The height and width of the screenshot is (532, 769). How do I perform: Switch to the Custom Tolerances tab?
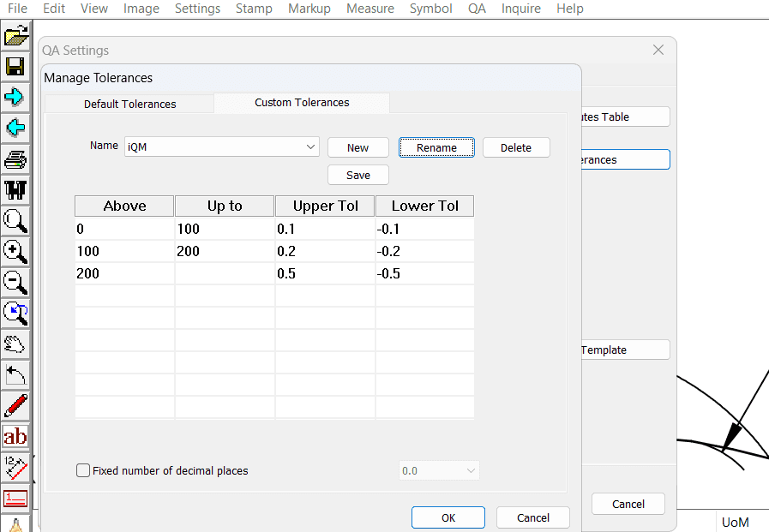(301, 102)
